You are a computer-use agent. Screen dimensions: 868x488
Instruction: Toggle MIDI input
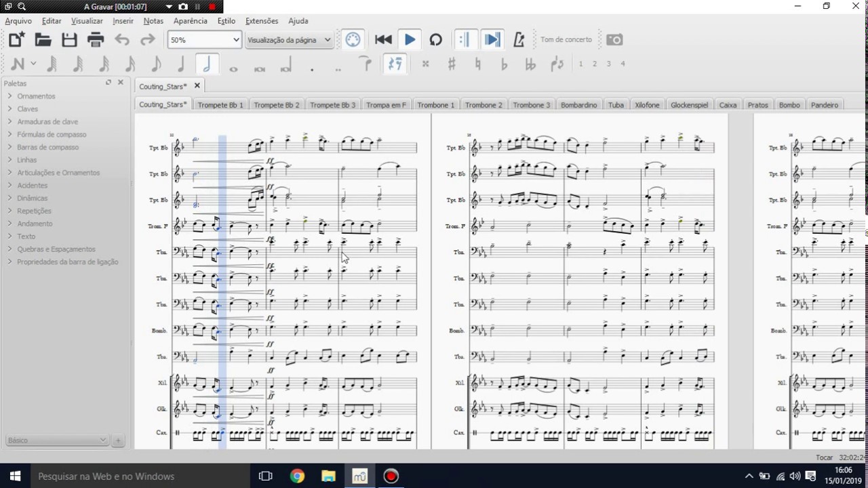point(353,40)
